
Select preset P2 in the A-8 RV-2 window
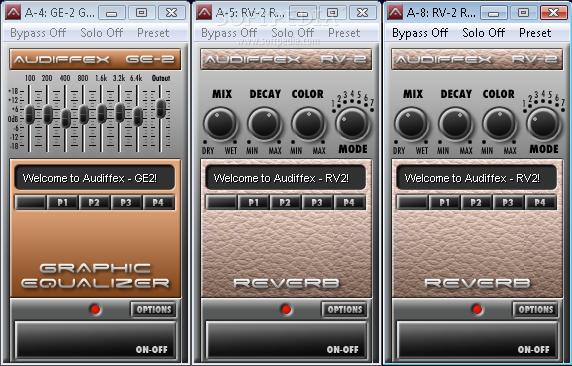coord(476,203)
